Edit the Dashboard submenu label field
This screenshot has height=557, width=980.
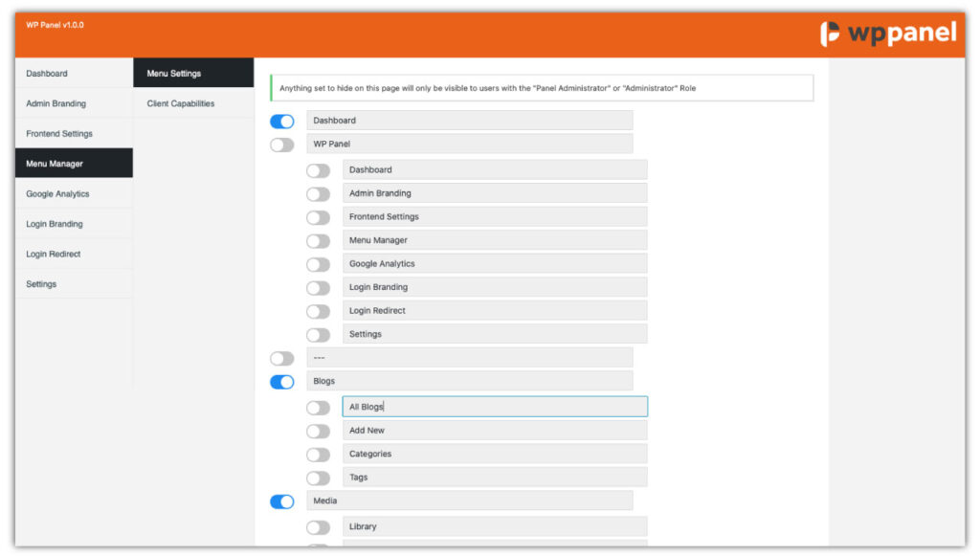tap(495, 169)
